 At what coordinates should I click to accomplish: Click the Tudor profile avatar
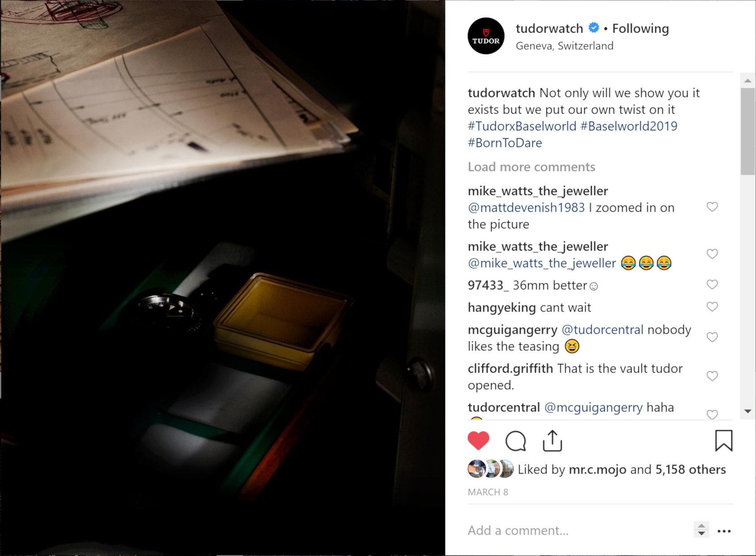(x=486, y=36)
